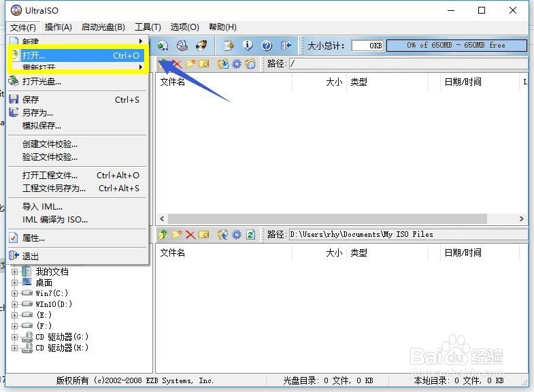Open the 工具(T) menu
The height and width of the screenshot is (392, 534).
pos(148,27)
